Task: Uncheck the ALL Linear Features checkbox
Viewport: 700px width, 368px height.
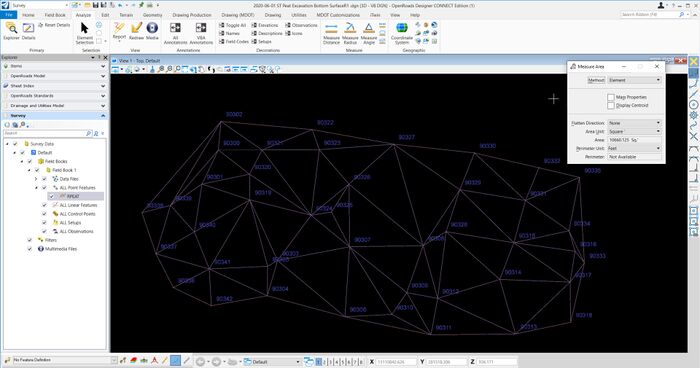Action: 44,205
